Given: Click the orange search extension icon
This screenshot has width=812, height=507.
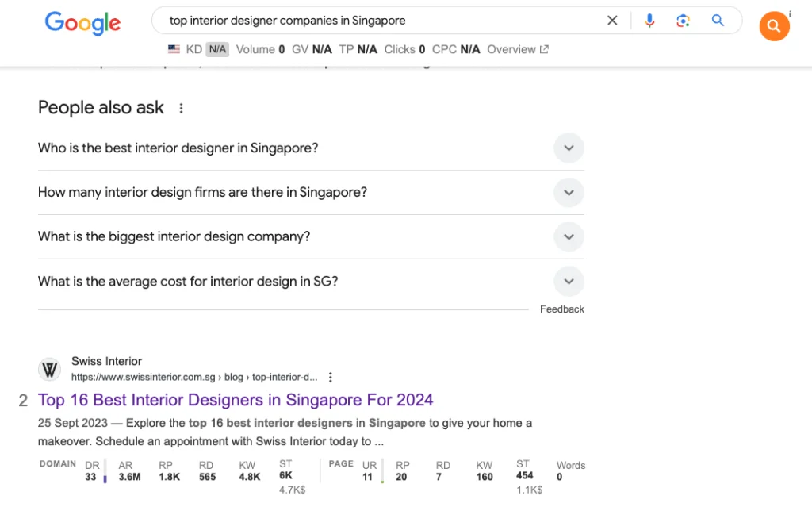Looking at the screenshot, I should 773,26.
